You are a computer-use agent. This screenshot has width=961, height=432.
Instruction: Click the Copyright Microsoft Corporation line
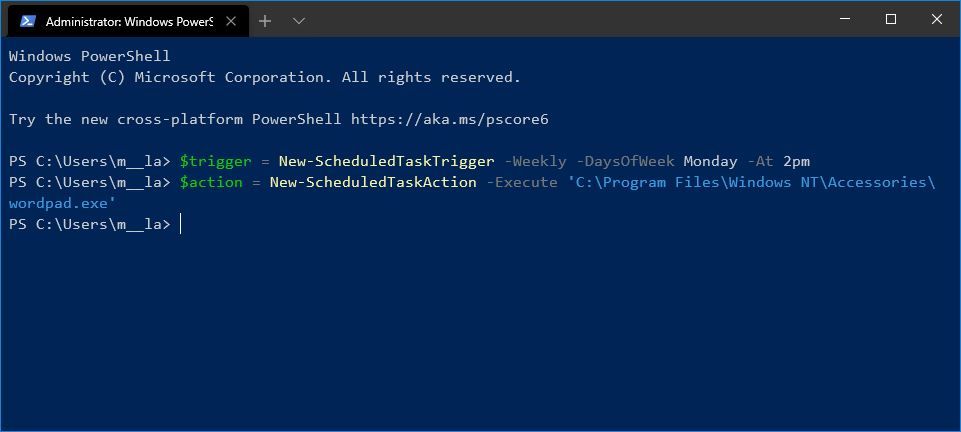pos(264,77)
